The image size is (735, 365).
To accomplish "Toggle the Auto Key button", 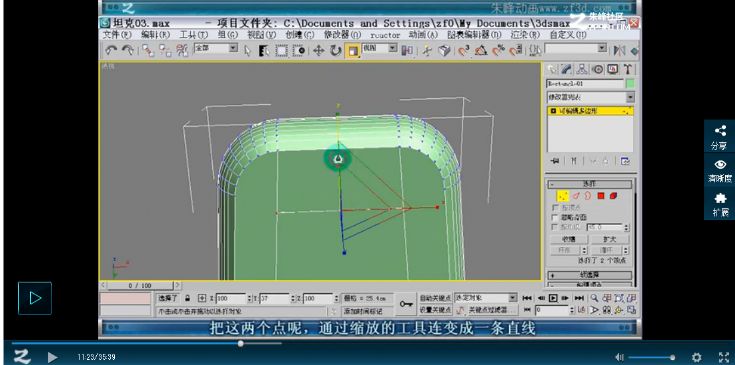I will 435,298.
